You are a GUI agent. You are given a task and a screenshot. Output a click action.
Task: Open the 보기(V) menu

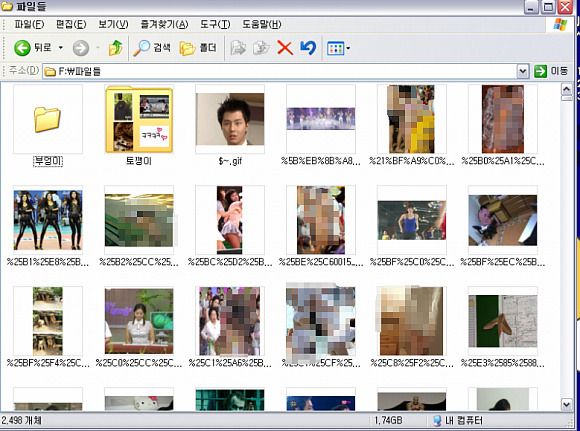(x=113, y=24)
